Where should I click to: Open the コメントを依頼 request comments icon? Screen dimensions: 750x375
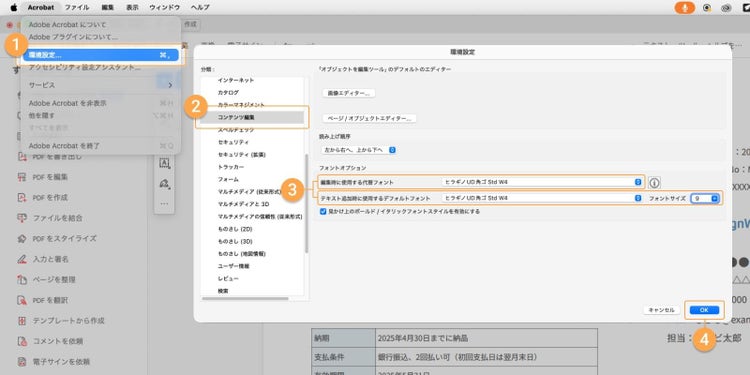click(x=21, y=342)
